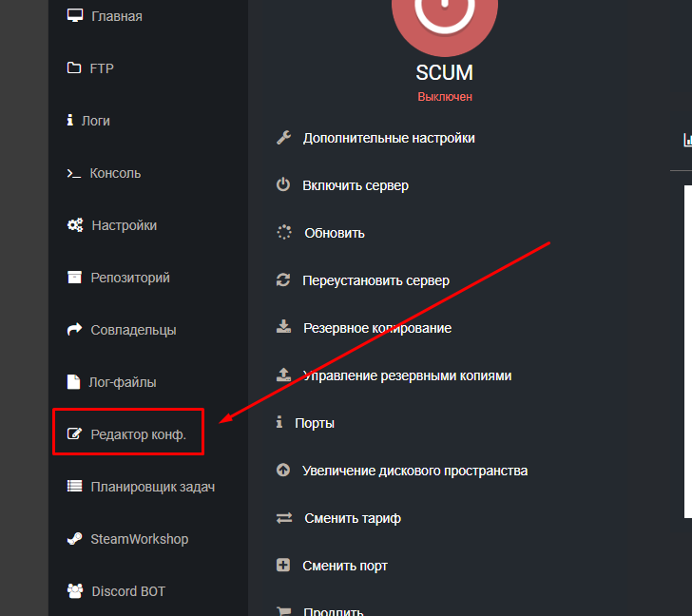
Task: Click the FTP folder icon
Action: (74, 68)
